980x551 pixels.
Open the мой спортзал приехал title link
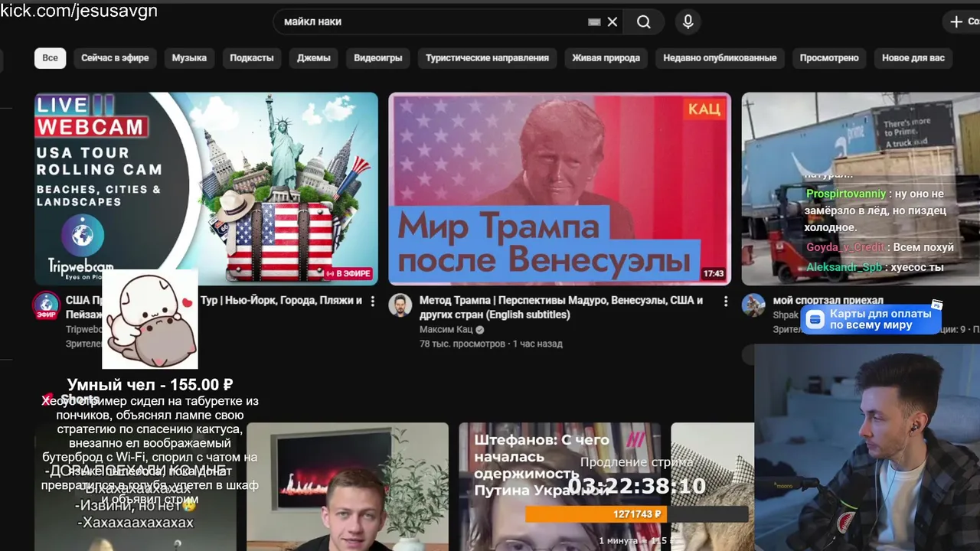tap(828, 301)
